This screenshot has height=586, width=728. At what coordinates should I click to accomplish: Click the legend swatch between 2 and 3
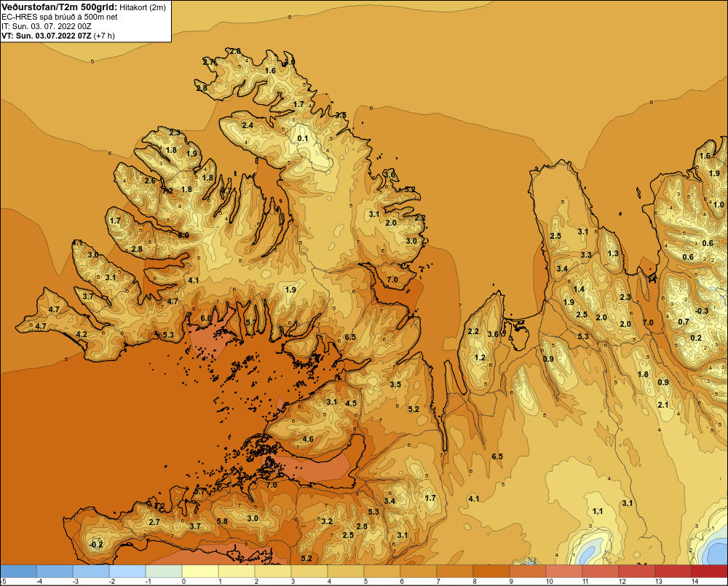273,571
